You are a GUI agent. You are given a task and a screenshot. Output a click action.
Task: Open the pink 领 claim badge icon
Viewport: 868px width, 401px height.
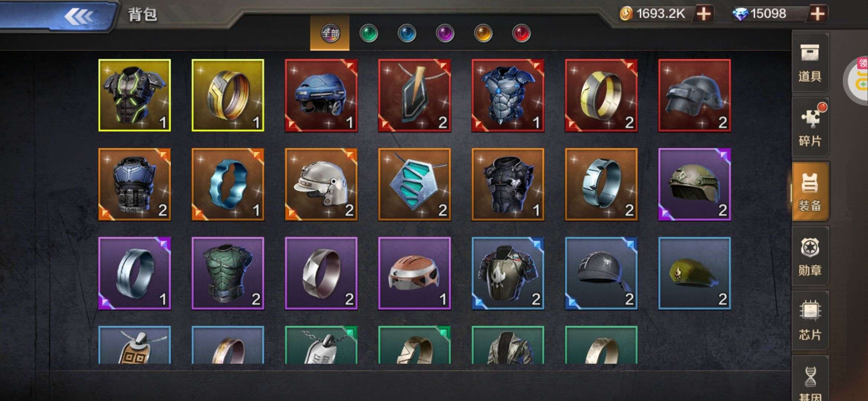[861, 64]
